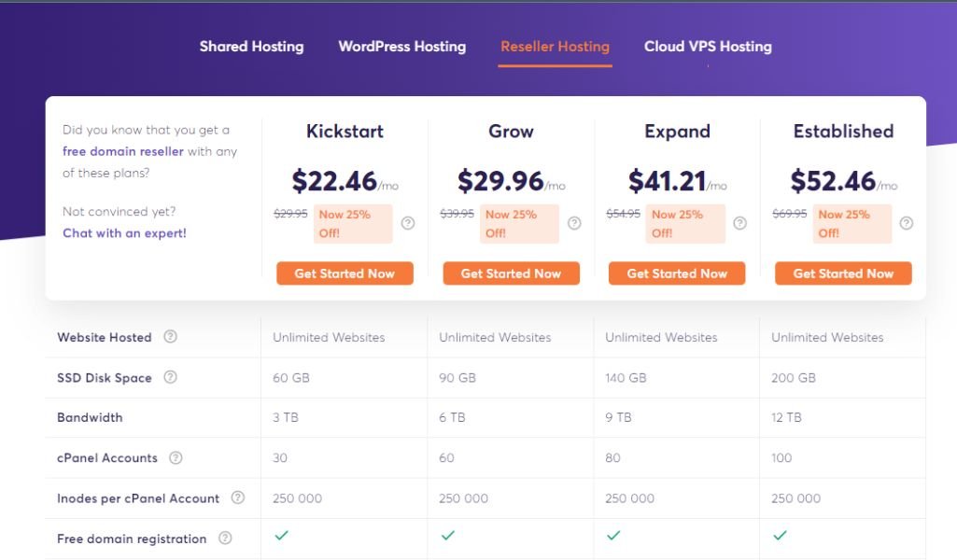Open the WordPress Hosting tab

pyautogui.click(x=402, y=47)
